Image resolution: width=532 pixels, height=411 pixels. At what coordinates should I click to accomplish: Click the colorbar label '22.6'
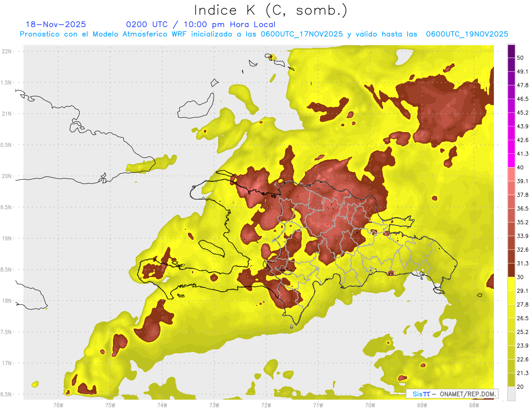pos(523,359)
